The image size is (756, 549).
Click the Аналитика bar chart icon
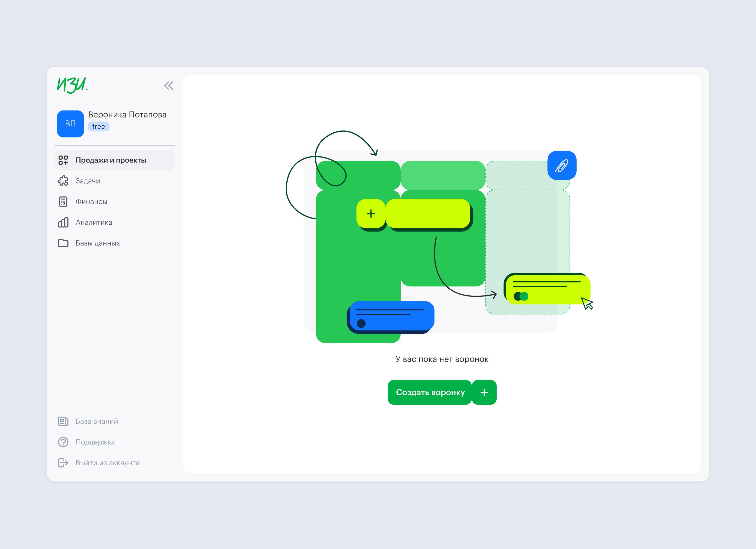63,222
